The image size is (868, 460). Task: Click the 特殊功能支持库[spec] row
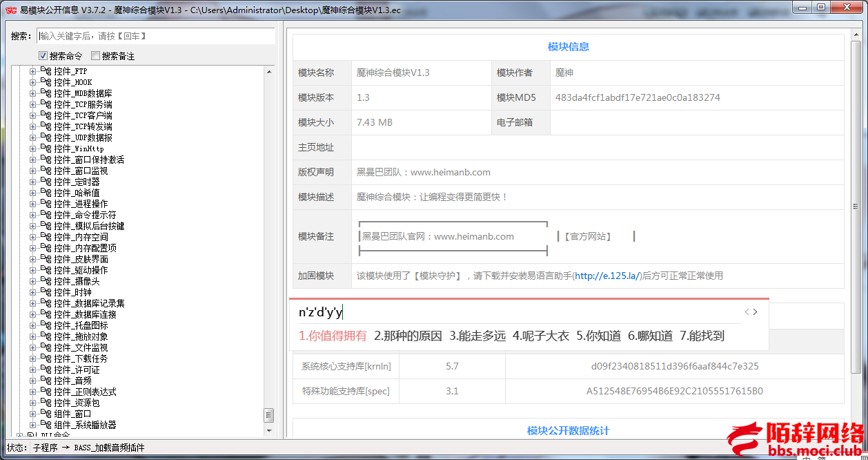(x=568, y=391)
